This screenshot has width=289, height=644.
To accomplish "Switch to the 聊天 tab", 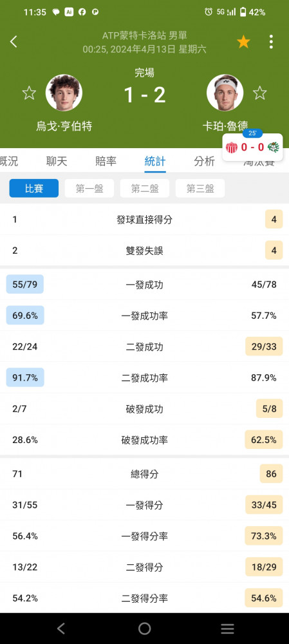I will pyautogui.click(x=57, y=162).
